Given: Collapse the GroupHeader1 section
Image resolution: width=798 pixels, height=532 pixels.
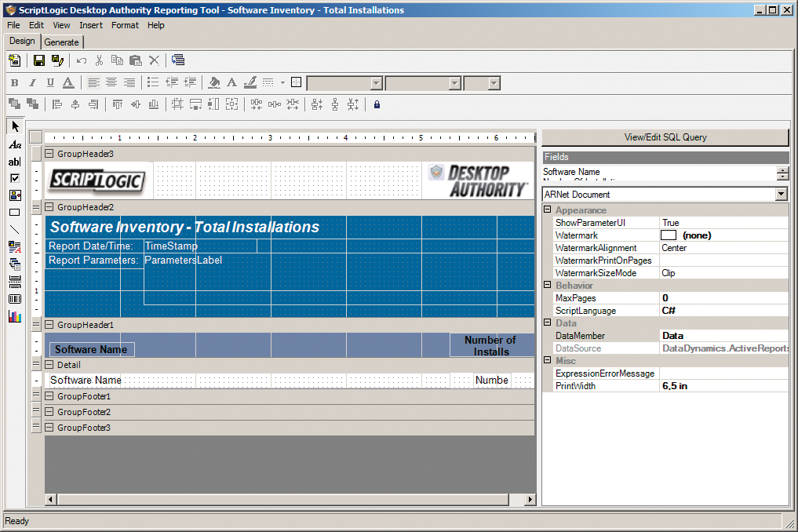Looking at the screenshot, I should 49,324.
